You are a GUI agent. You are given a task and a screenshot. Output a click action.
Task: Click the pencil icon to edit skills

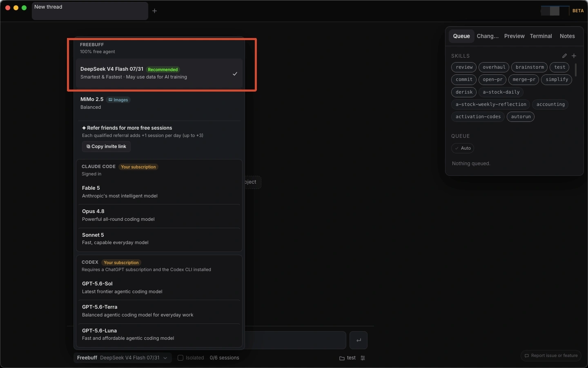click(x=564, y=56)
